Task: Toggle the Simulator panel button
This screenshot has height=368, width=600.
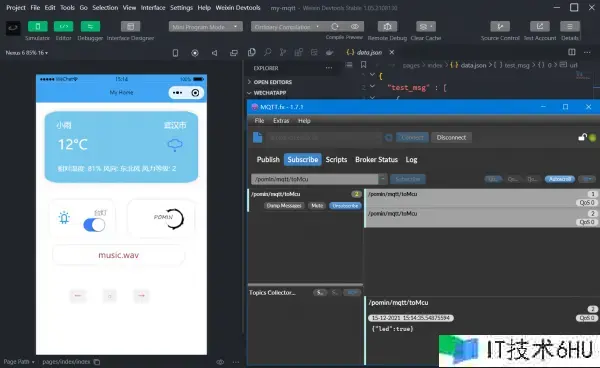Action: 38,26
